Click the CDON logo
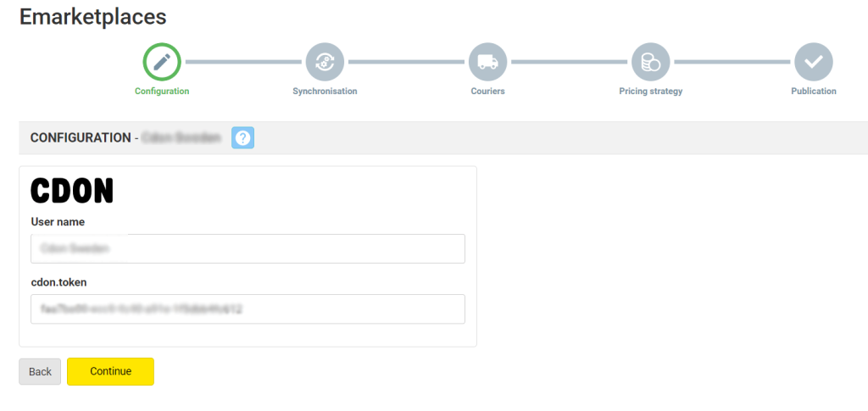This screenshot has width=868, height=411. [72, 192]
